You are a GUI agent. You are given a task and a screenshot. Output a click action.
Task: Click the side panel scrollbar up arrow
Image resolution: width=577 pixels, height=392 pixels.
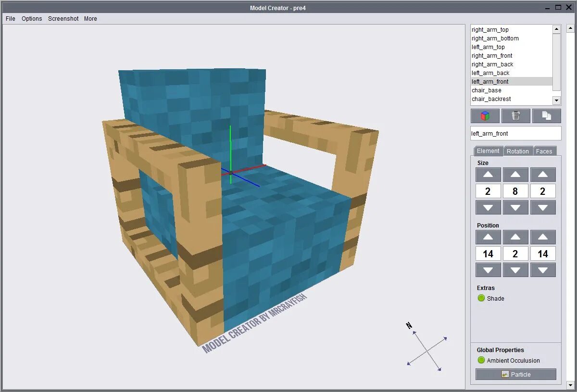(x=570, y=29)
